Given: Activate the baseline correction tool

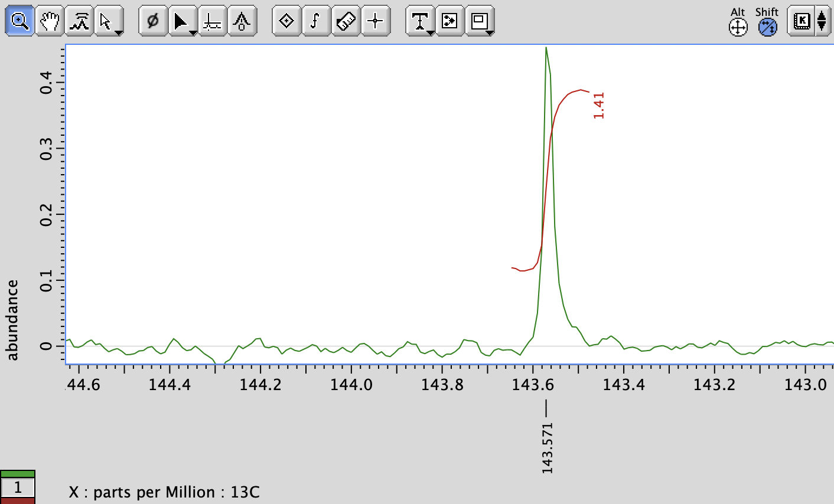Looking at the screenshot, I should tap(212, 21).
